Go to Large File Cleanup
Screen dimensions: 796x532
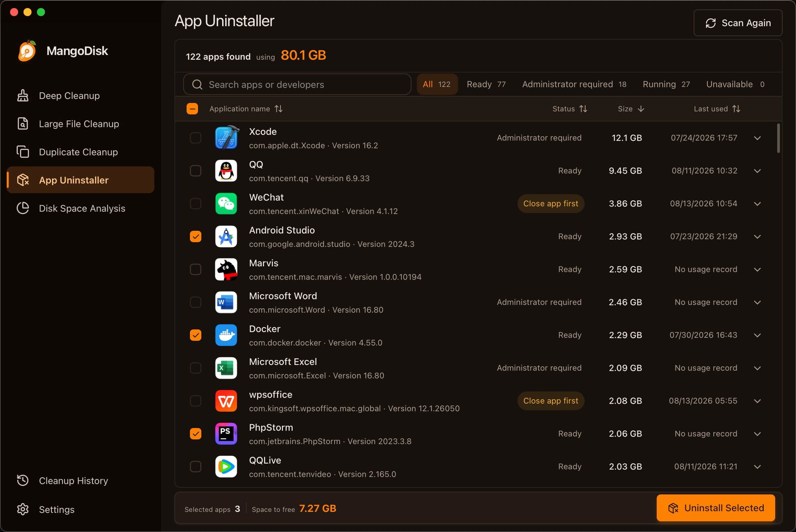pyautogui.click(x=81, y=124)
